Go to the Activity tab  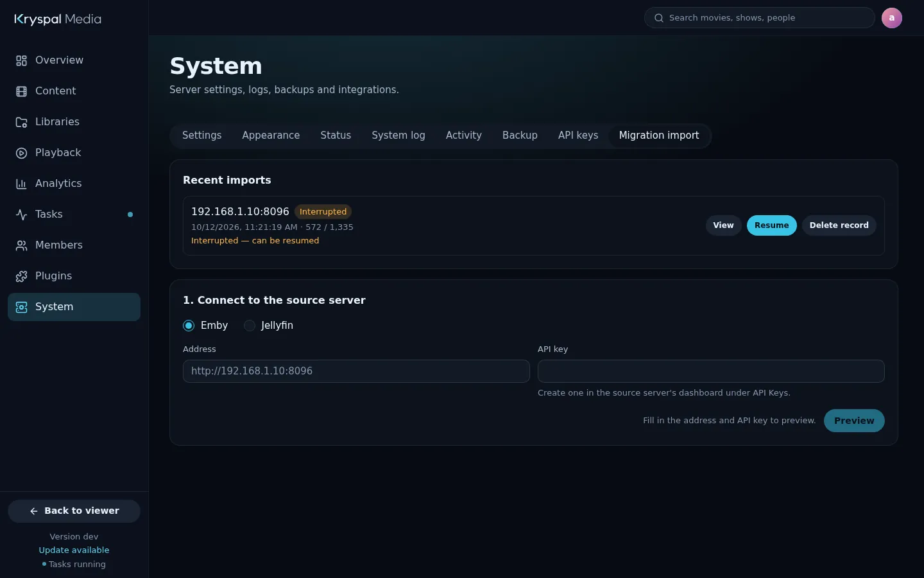coord(463,136)
